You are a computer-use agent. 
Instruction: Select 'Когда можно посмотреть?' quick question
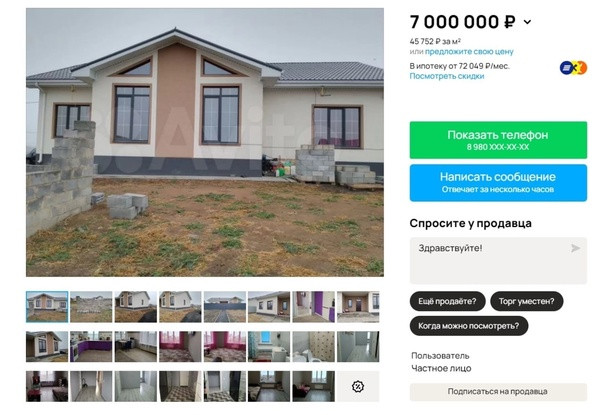click(x=469, y=326)
